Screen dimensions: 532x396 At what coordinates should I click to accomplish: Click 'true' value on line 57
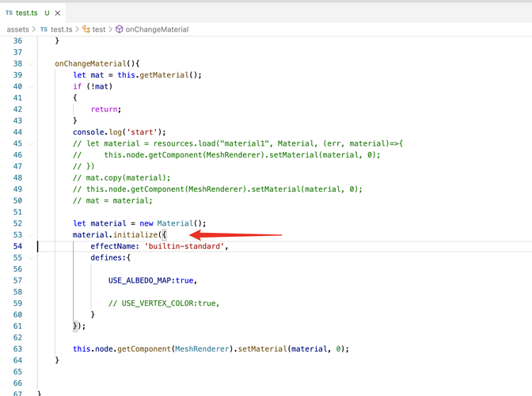coord(184,280)
